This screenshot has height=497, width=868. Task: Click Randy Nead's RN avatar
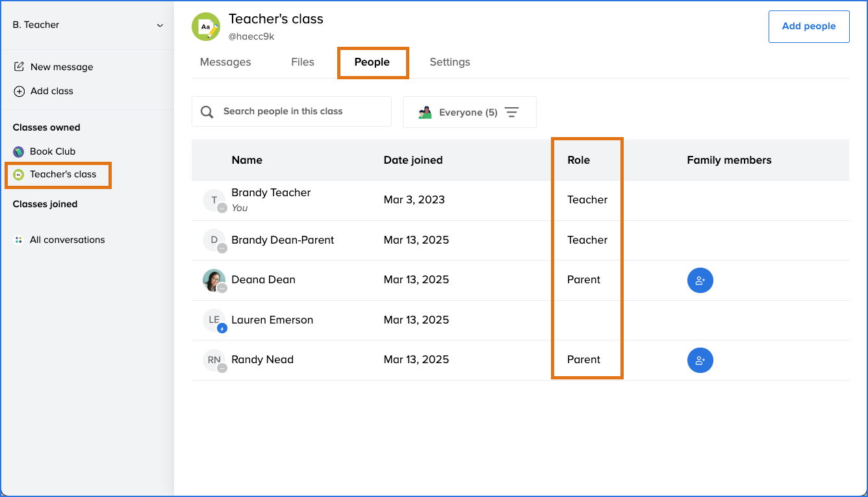click(214, 360)
